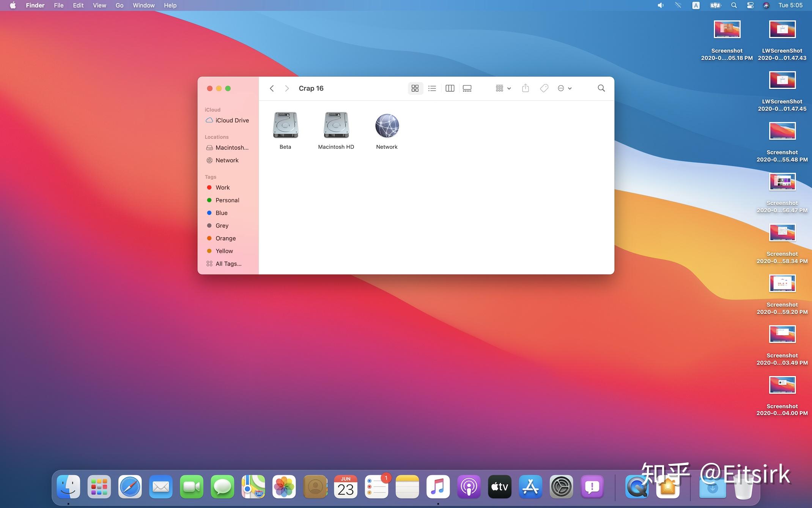Open All Tags… in sidebar
This screenshot has width=812, height=508.
(x=228, y=264)
